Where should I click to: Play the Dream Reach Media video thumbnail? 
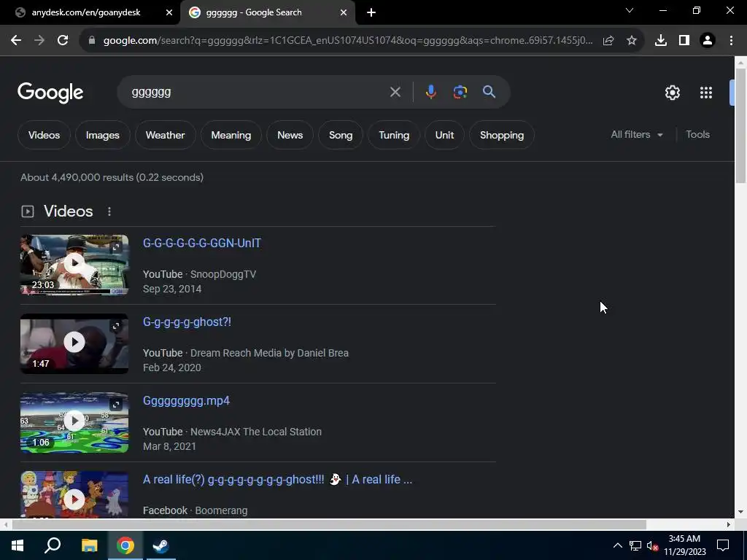point(74,342)
